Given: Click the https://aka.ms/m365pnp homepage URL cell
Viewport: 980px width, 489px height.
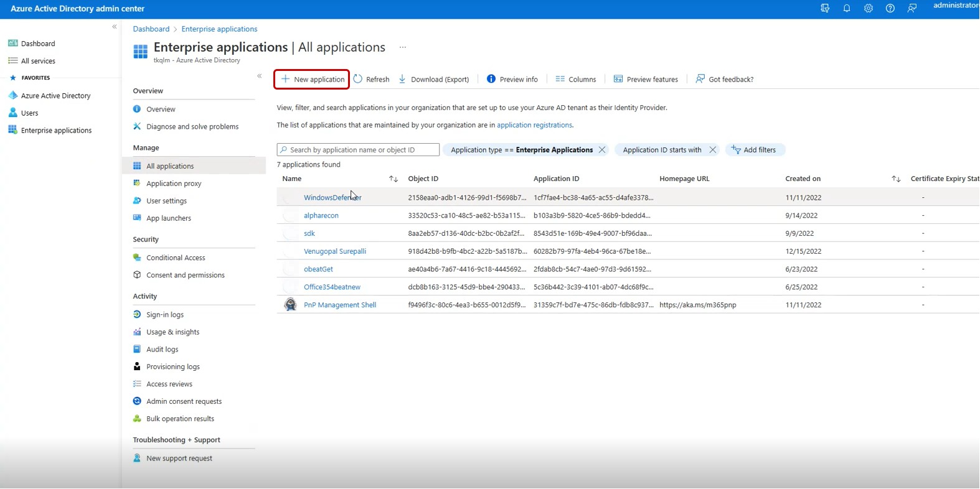Looking at the screenshot, I should (698, 305).
